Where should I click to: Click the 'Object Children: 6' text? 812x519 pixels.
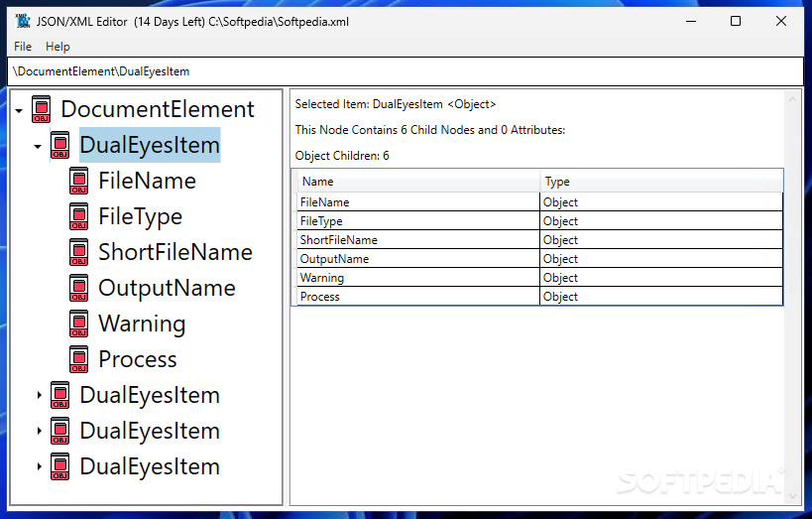342,156
